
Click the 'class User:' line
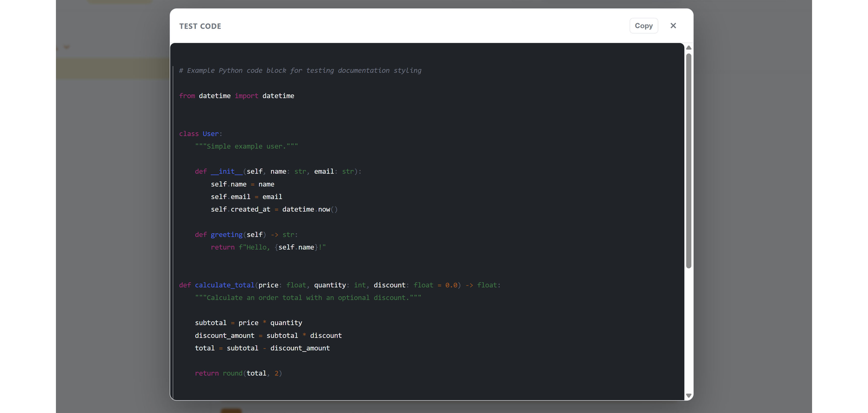pyautogui.click(x=201, y=134)
